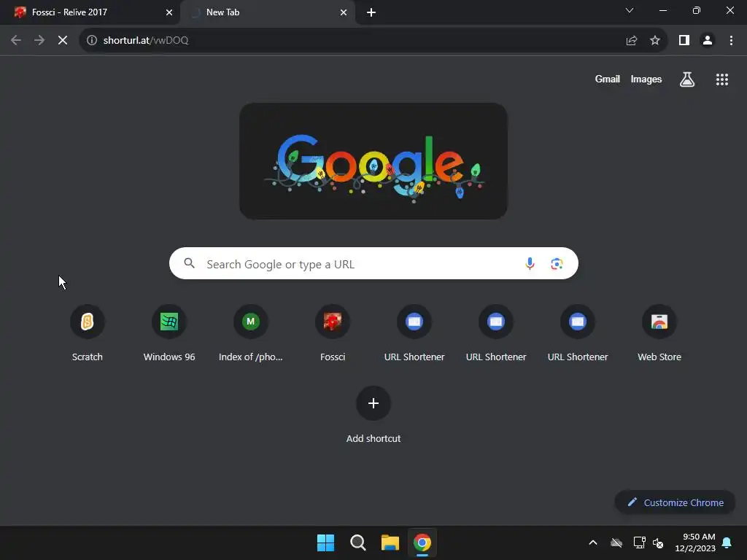Image resolution: width=747 pixels, height=560 pixels.
Task: Open a new browser tab
Action: tap(371, 12)
